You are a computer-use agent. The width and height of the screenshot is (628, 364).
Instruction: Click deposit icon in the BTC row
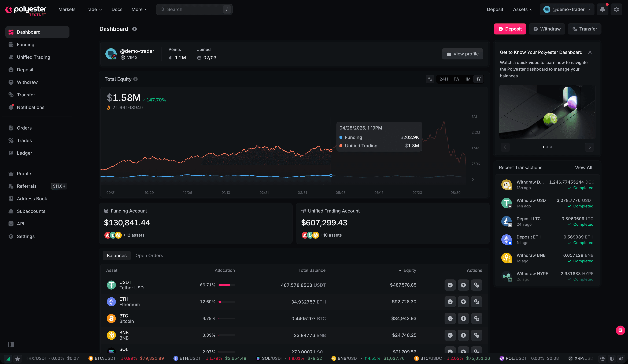click(450, 318)
